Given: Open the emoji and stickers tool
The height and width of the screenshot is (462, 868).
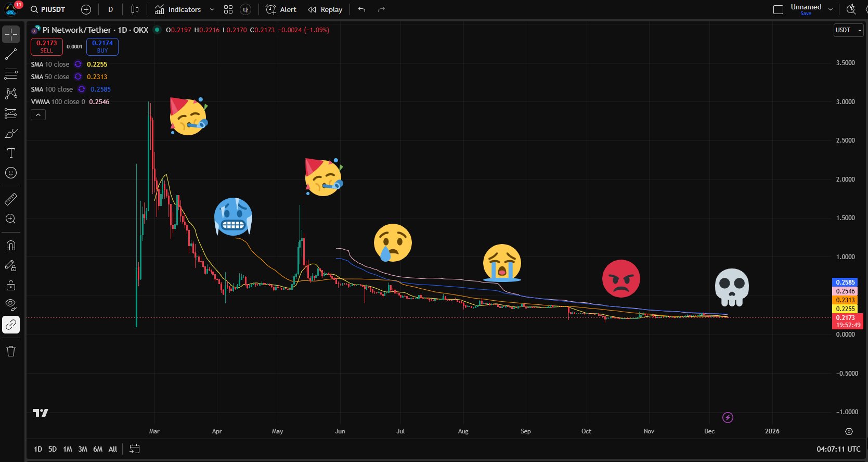Looking at the screenshot, I should click(11, 173).
